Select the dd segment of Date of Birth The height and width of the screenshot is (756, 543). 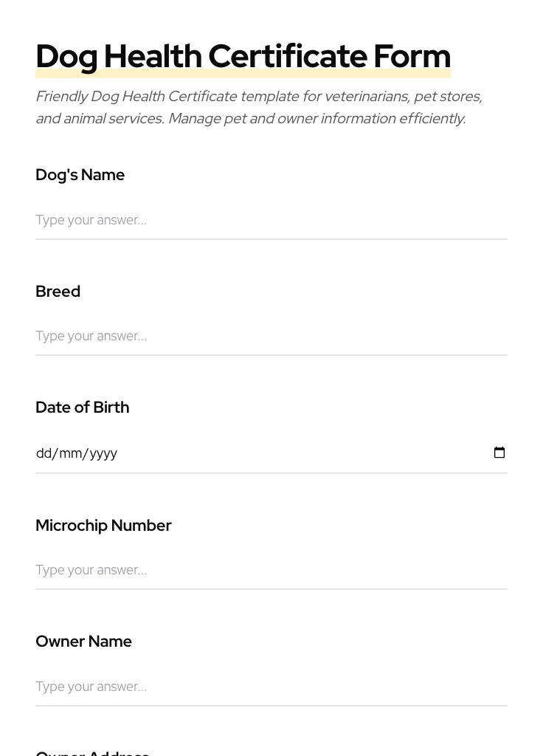(x=43, y=453)
